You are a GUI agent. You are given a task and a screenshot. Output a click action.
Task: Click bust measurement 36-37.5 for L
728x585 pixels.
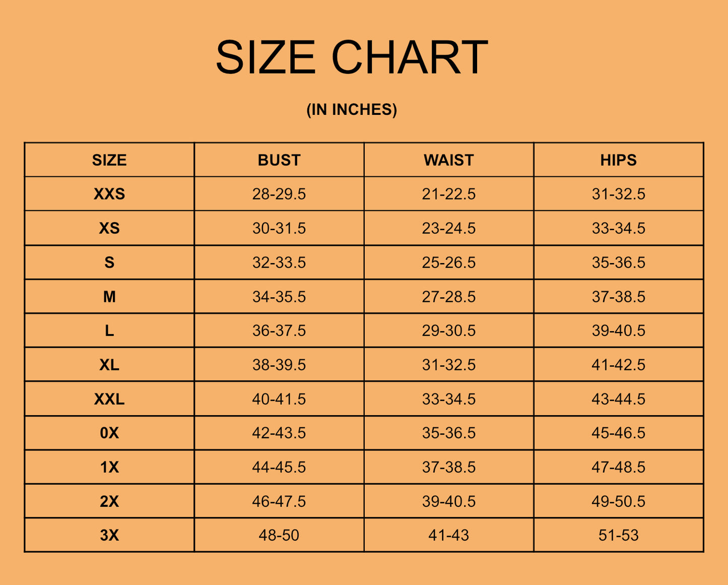pos(279,331)
